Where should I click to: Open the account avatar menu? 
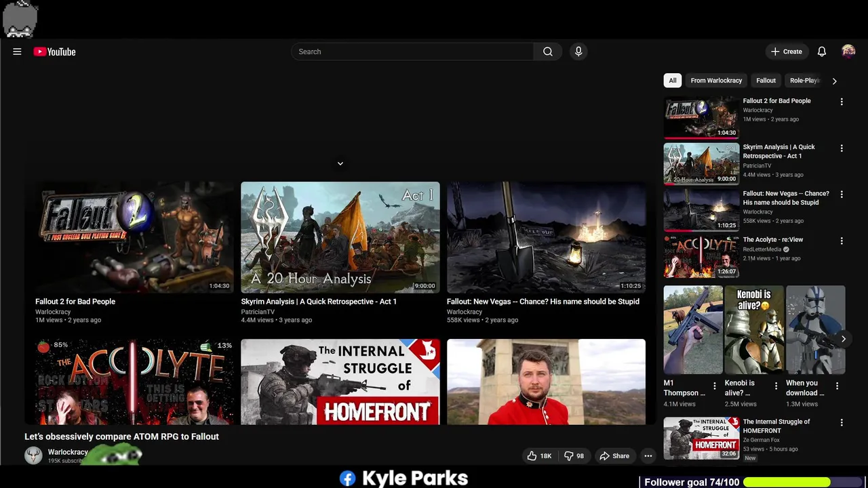pos(848,52)
